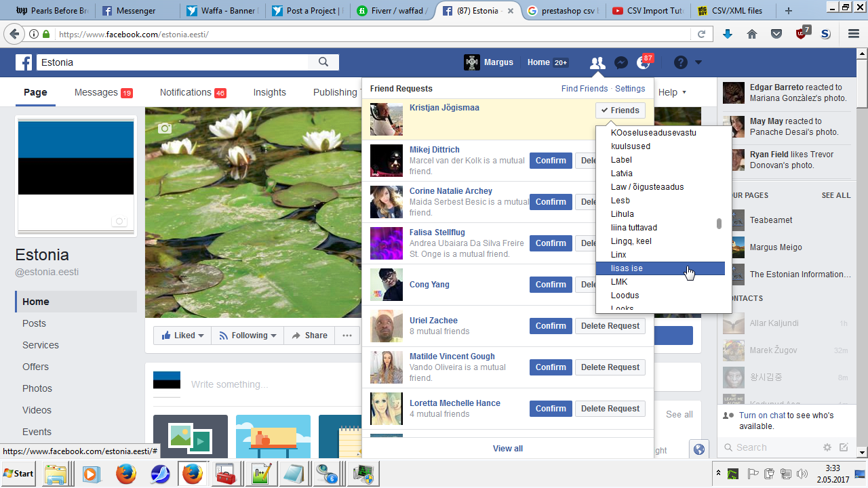The width and height of the screenshot is (868, 488).
Task: Open the Liked dropdown button
Action: click(182, 335)
